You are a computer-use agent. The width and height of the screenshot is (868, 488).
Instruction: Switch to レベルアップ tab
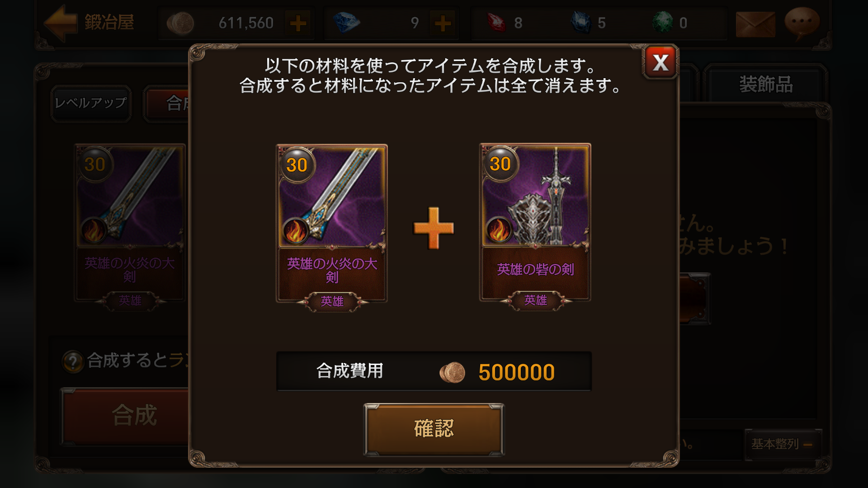pos(91,103)
